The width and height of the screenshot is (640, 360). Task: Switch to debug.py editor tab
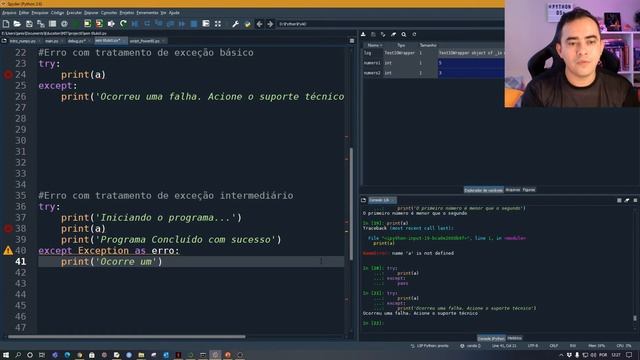(78, 41)
